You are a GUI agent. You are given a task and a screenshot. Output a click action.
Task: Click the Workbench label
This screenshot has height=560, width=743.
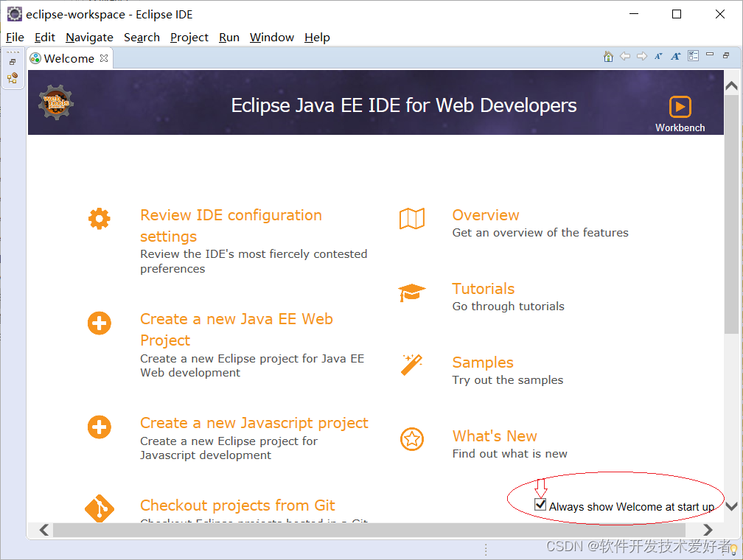[x=680, y=127]
